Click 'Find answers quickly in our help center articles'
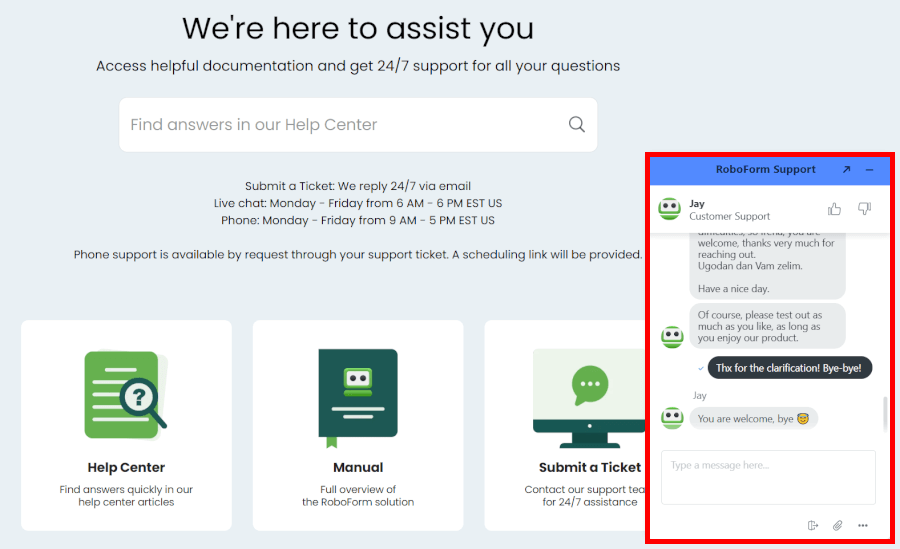 (x=126, y=496)
